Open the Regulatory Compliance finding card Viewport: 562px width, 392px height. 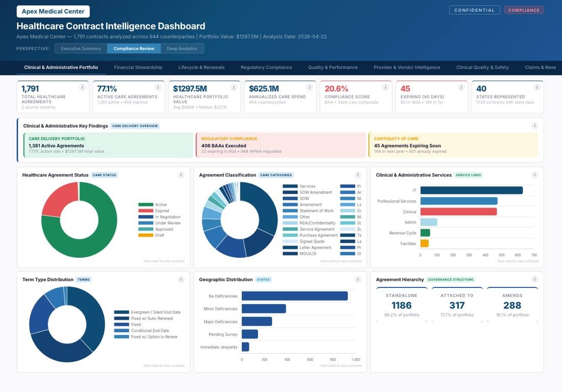tap(280, 145)
